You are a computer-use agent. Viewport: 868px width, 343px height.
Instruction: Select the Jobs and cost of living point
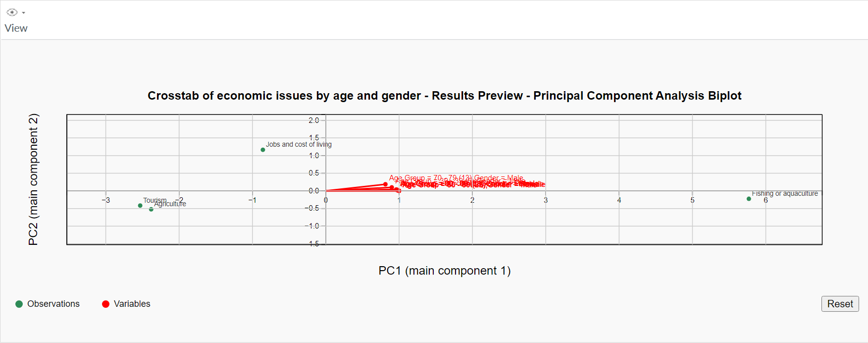point(263,150)
